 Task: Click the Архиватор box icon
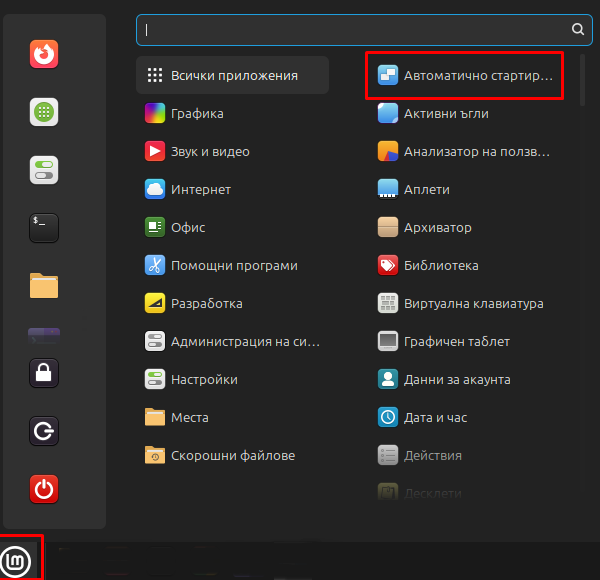388,227
